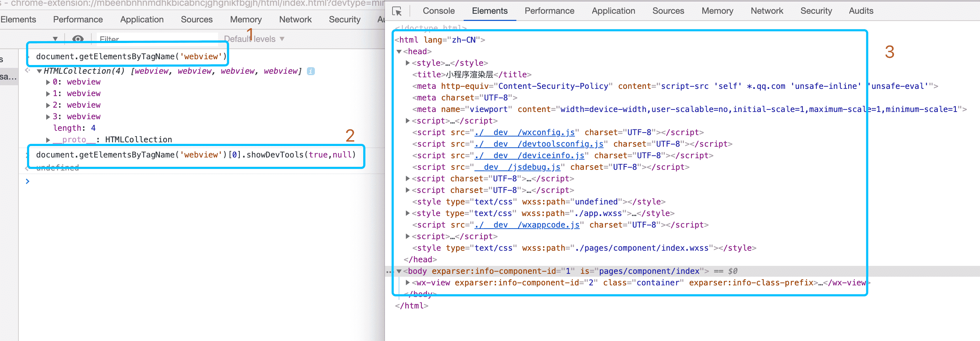Select the viewport meta row
The width and height of the screenshot is (980, 341).
point(689,109)
